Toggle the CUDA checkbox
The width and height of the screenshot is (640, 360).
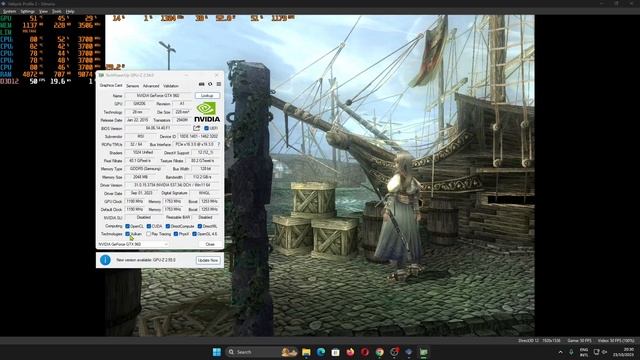(x=149, y=226)
